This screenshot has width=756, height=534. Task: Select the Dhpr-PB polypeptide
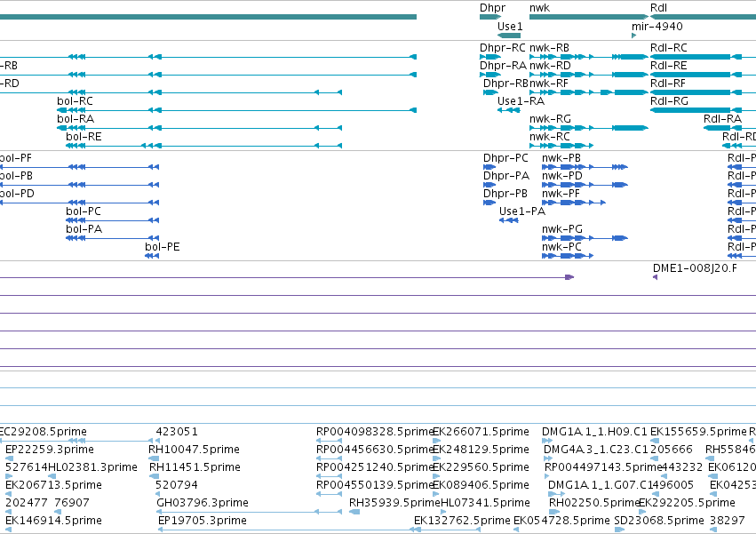(505, 194)
